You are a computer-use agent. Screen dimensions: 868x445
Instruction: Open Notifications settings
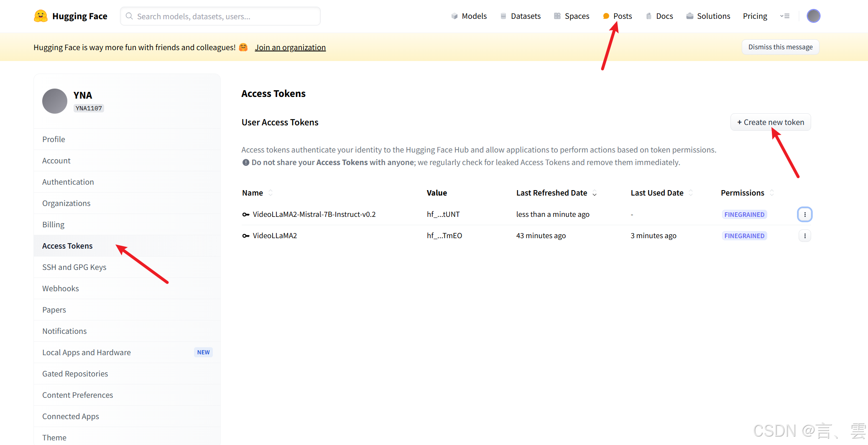tap(127, 331)
